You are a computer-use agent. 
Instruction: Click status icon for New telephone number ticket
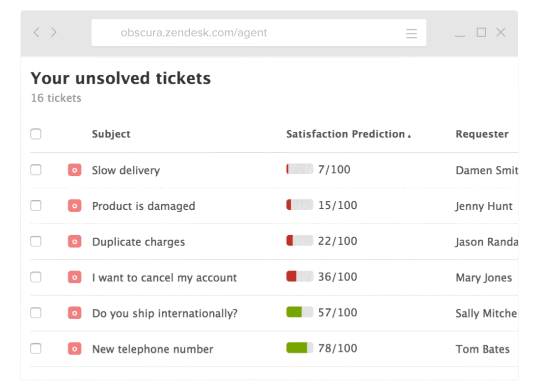coord(74,349)
